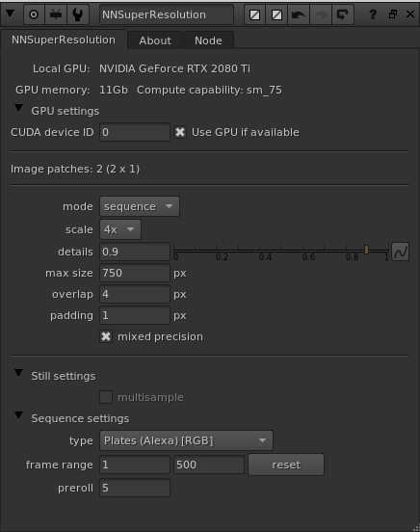Screen dimensions: 420x532
Task: Click the revert icon next to redo
Action: coord(342,14)
